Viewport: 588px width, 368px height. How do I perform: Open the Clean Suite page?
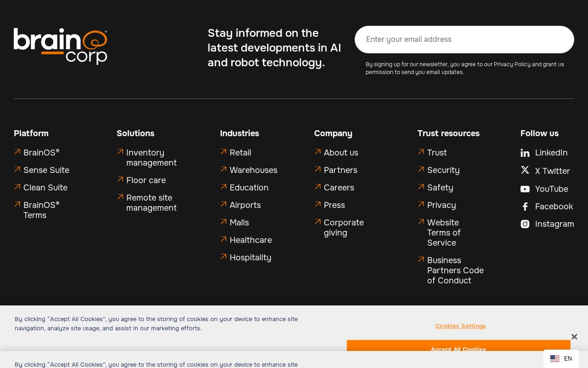[x=45, y=188]
